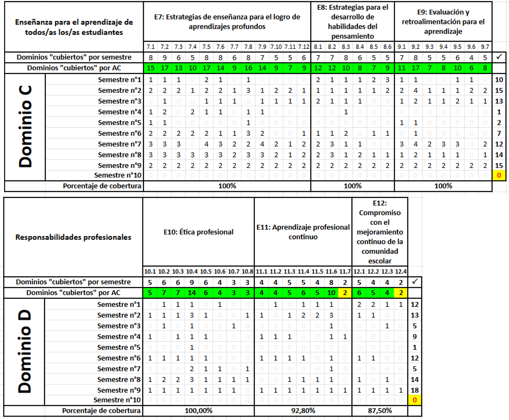Click "Porcentaje de cobertura" label in Dominio D table
Image resolution: width=509 pixels, height=420 pixels.
coord(101,411)
